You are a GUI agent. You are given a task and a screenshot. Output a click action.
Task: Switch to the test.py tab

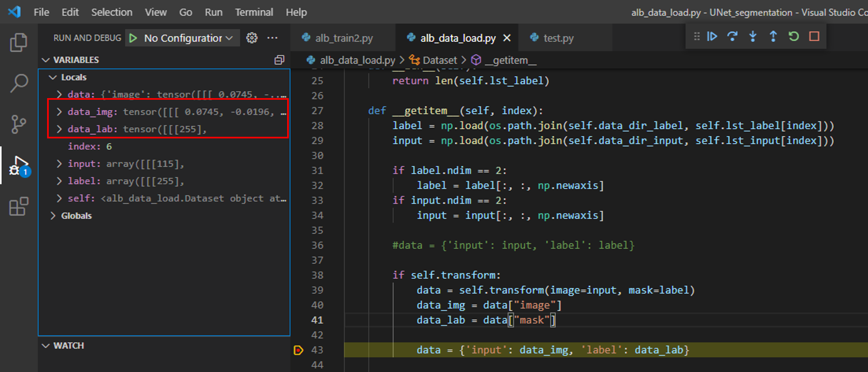click(558, 38)
